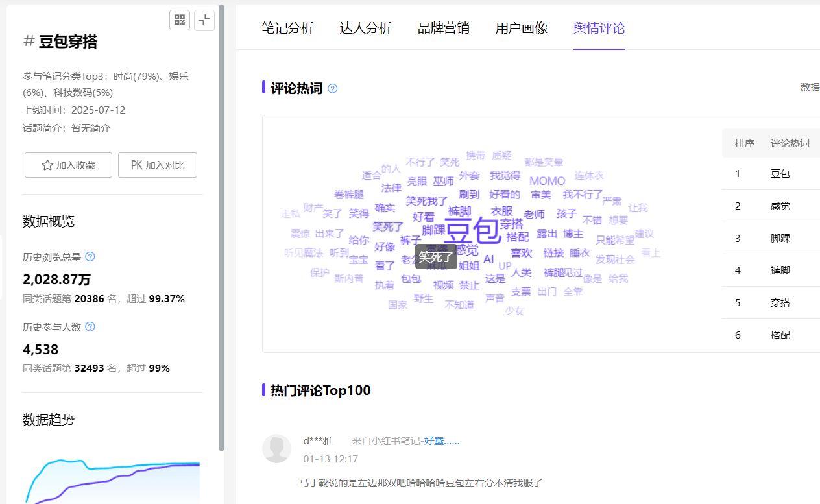Click help icon beside 历史参与人数

pyautogui.click(x=90, y=327)
